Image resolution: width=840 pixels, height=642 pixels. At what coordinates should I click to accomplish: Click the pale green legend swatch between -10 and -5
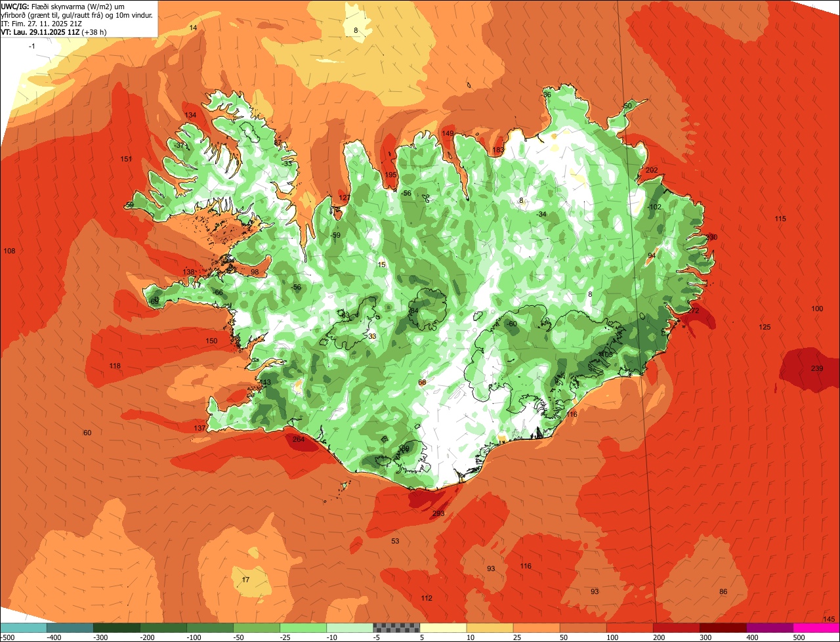(x=350, y=628)
